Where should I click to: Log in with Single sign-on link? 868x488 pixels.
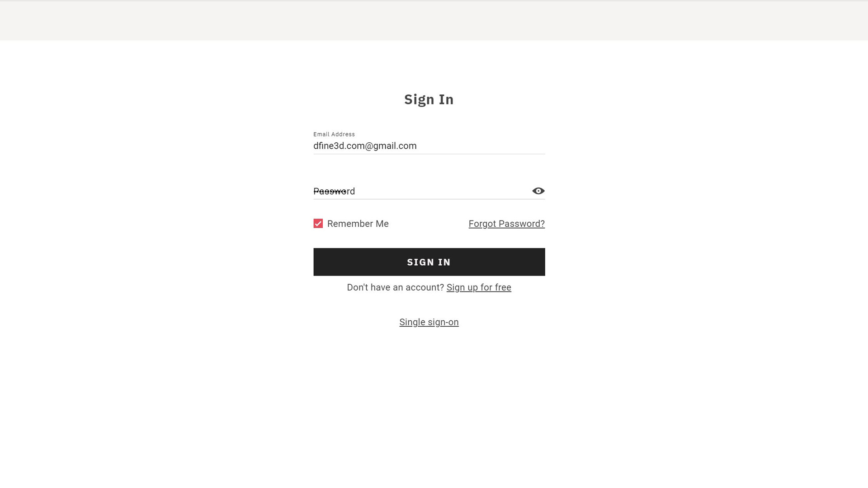(x=429, y=322)
